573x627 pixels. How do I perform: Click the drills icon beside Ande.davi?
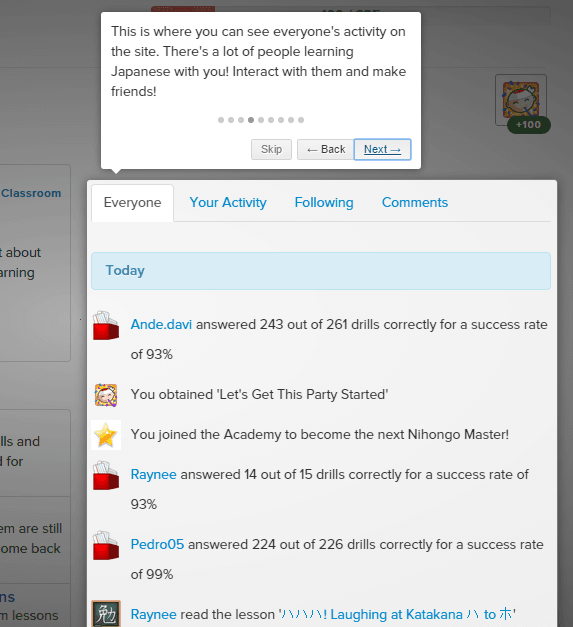[x=106, y=325]
